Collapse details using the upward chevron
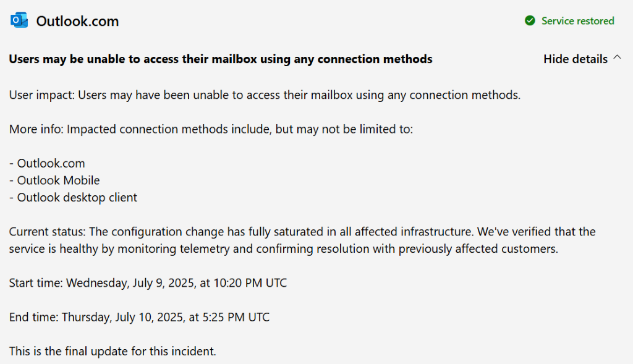Viewport: 633px width, 364px height. (617, 58)
